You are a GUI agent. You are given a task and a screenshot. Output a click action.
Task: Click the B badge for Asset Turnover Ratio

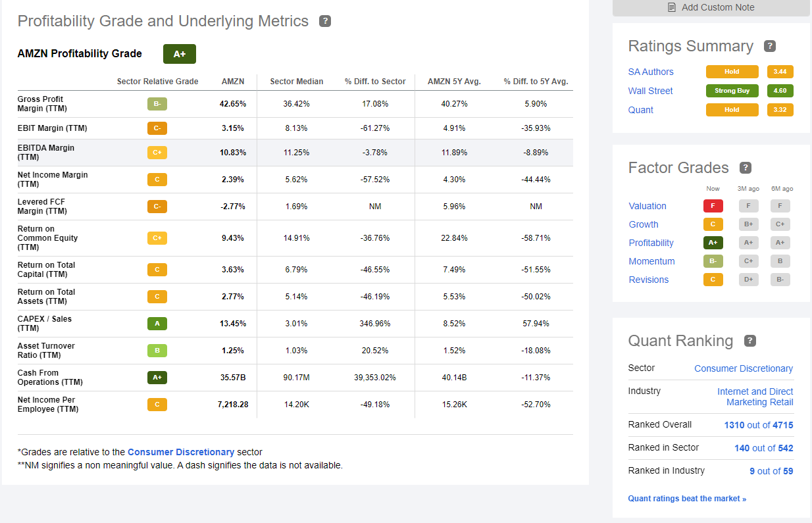pos(157,351)
